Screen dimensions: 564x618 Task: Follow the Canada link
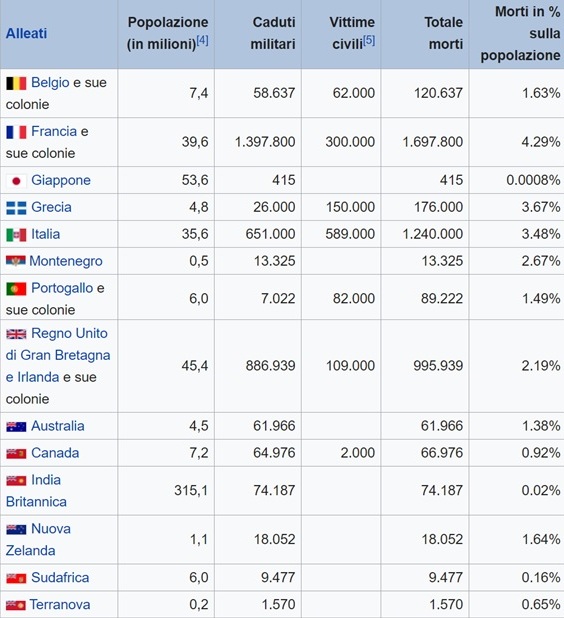[55, 453]
